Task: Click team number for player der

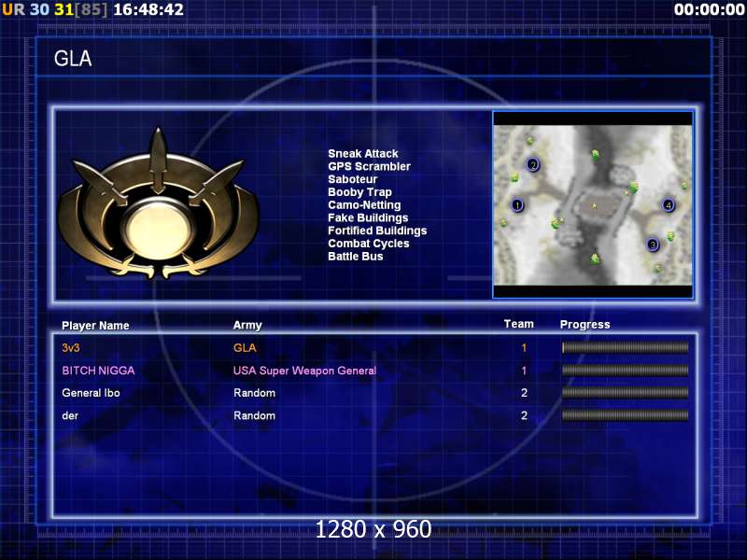Action: (524, 415)
